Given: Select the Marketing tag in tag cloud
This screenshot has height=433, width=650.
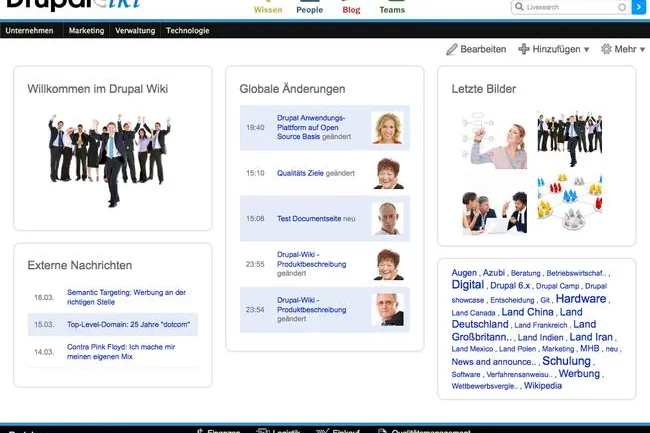Looking at the screenshot, I should [x=558, y=349].
